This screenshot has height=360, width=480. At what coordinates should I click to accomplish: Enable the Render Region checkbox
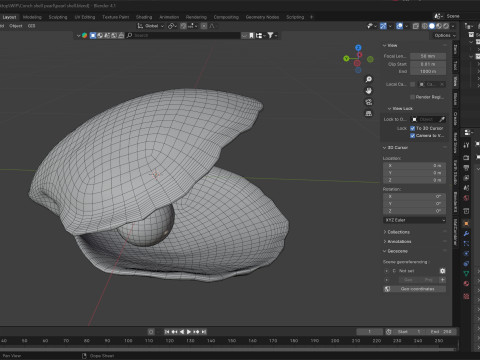pos(413,97)
